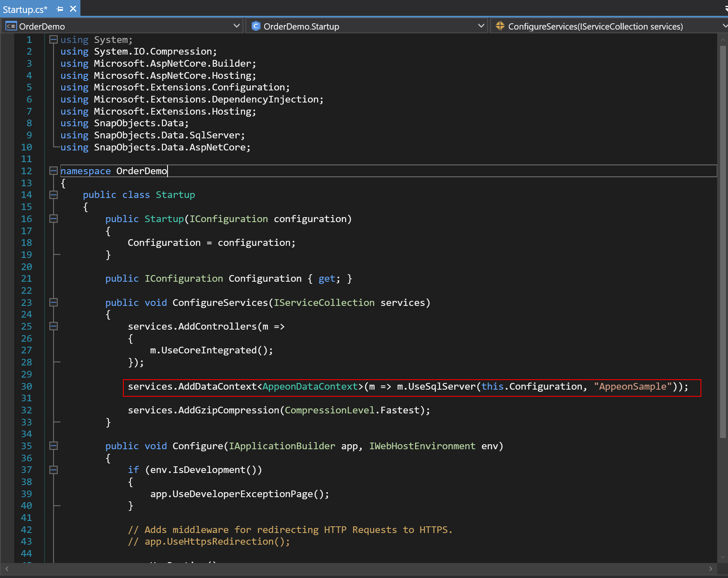Click line number 23 in the gutter
The image size is (728, 578).
tap(26, 303)
